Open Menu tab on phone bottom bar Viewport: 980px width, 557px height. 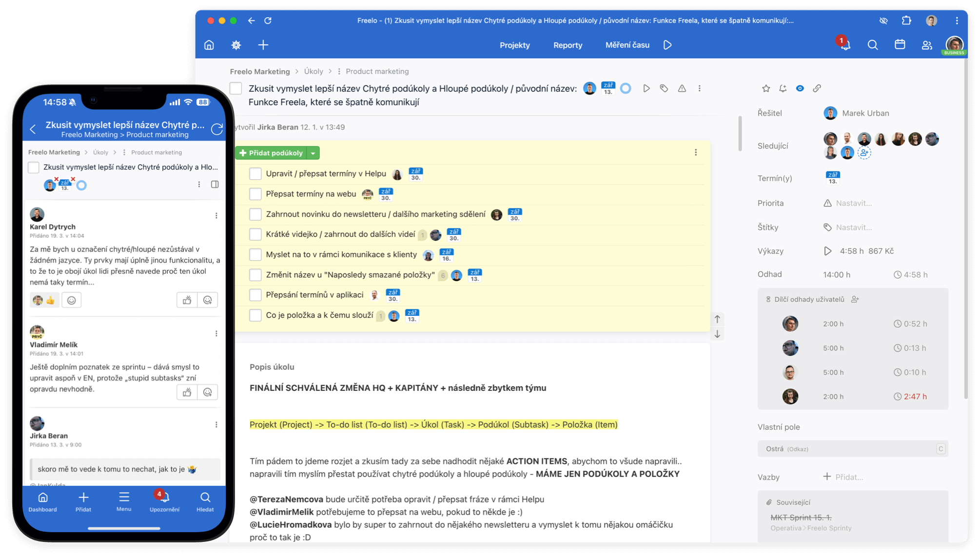[x=124, y=501]
